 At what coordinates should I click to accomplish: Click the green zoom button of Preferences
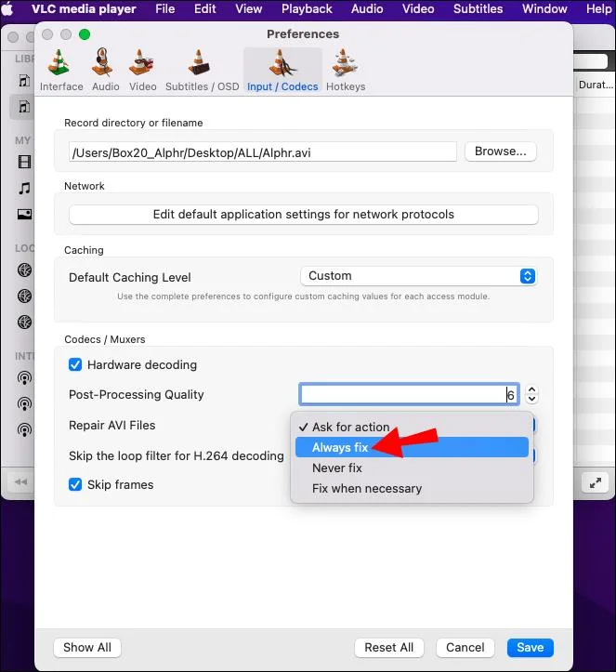[85, 34]
